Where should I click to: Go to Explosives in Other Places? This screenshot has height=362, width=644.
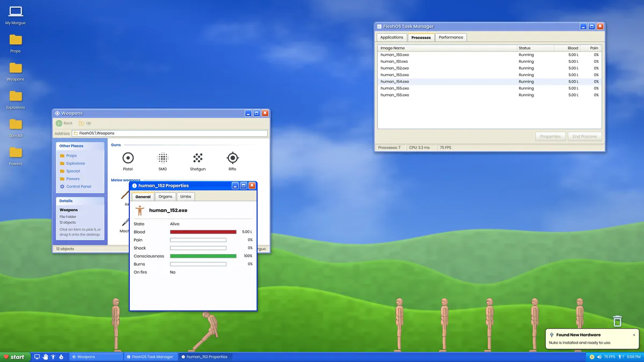coord(76,163)
